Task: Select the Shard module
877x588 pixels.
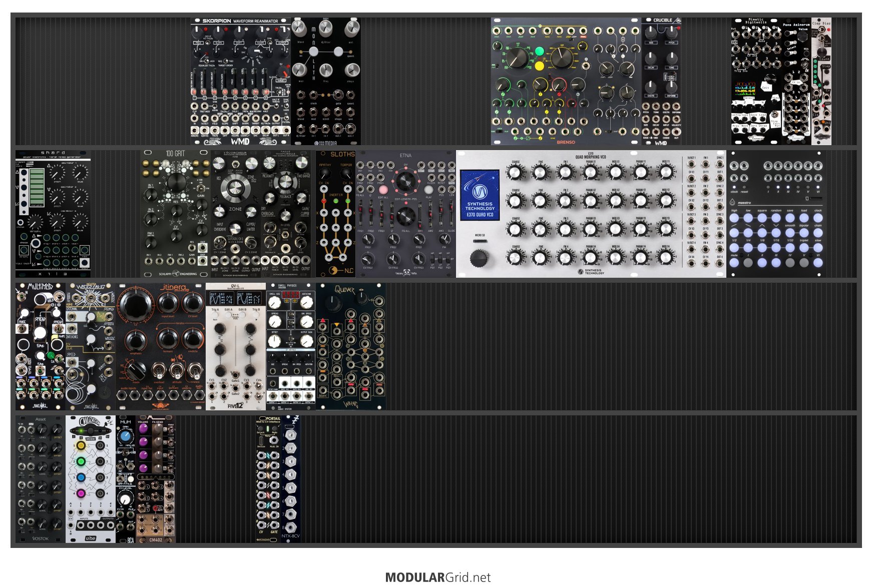Action: pos(53,214)
